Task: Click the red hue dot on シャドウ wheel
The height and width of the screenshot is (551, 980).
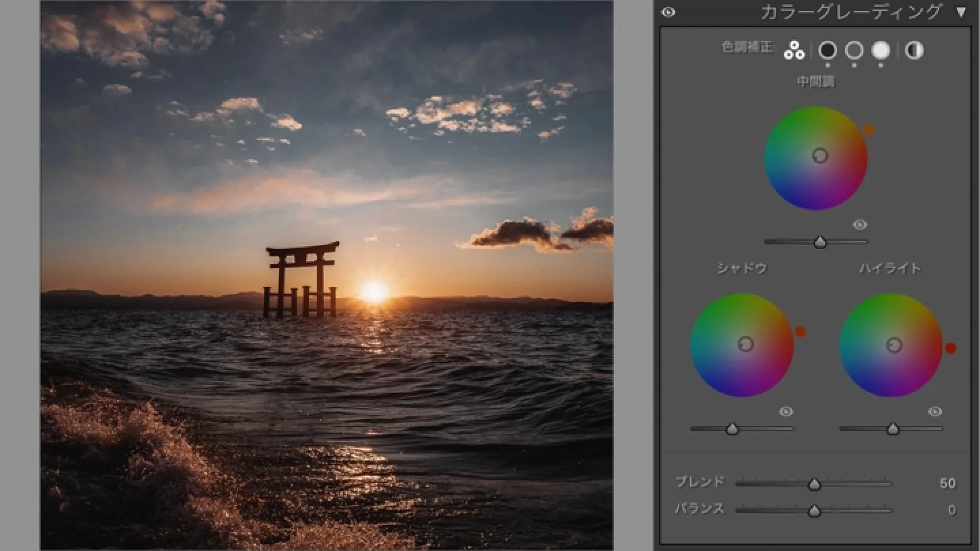Action: tap(800, 331)
